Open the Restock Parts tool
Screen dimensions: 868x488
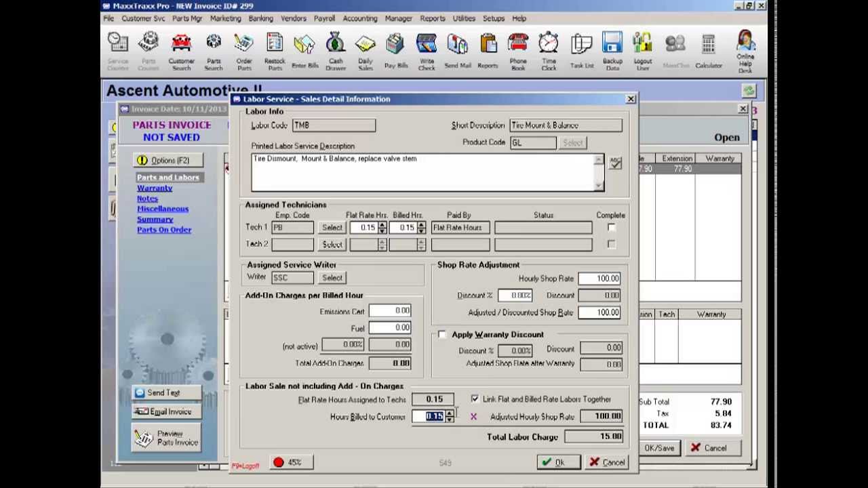tap(275, 52)
